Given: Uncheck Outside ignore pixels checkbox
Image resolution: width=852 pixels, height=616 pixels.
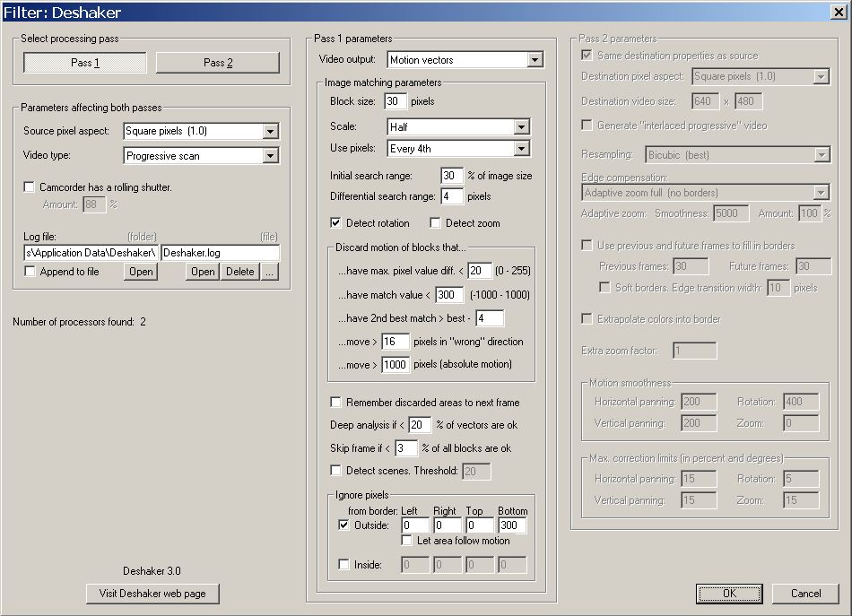Looking at the screenshot, I should (343, 525).
